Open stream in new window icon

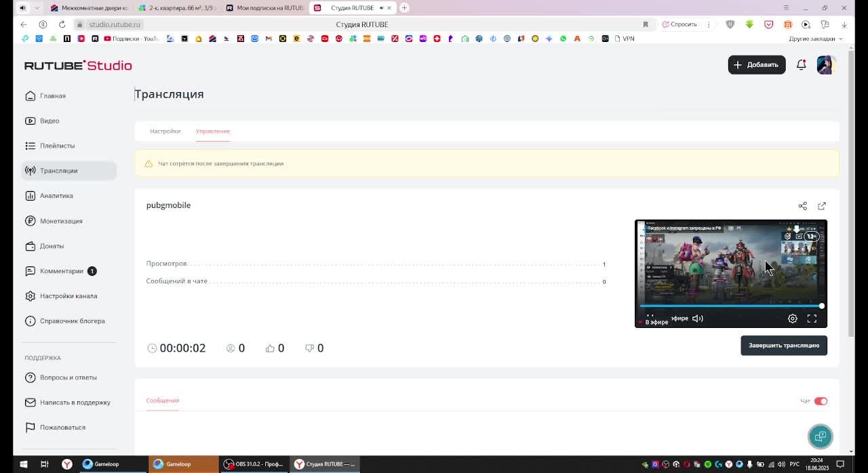coord(822,206)
